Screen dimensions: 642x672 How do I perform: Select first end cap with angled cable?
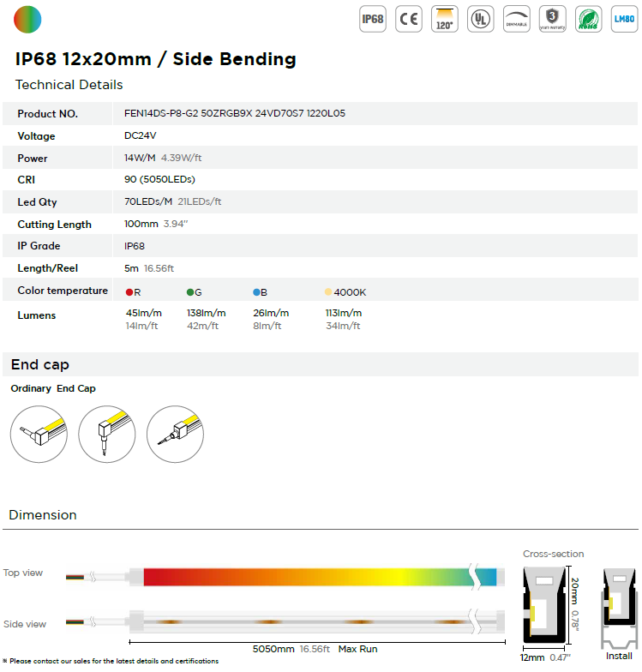(x=39, y=434)
